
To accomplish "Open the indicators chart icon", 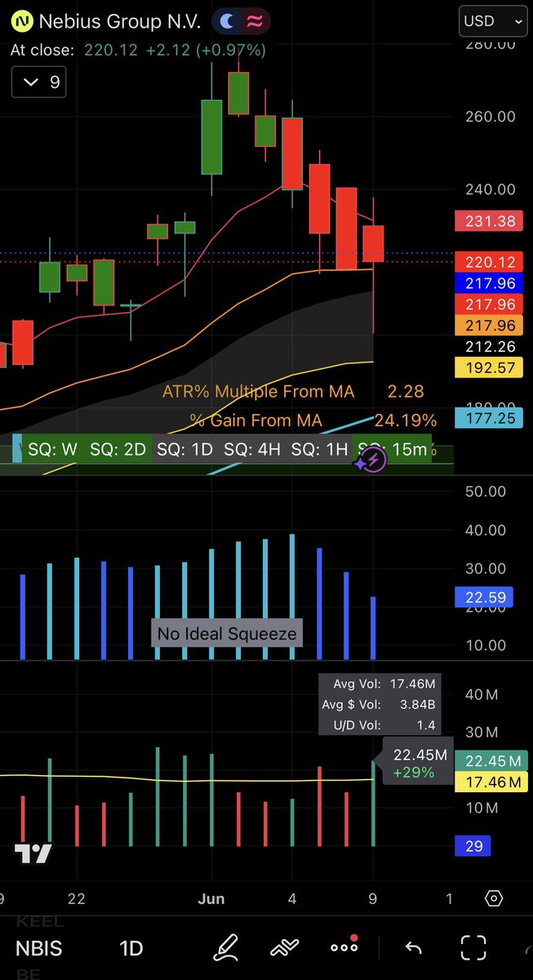I will pos(283,948).
